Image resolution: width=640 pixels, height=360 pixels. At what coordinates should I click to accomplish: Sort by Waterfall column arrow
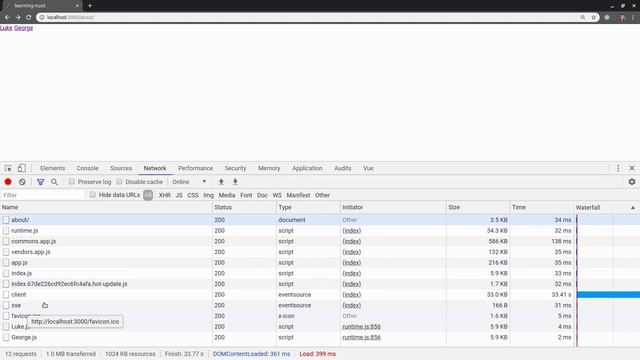(x=633, y=207)
